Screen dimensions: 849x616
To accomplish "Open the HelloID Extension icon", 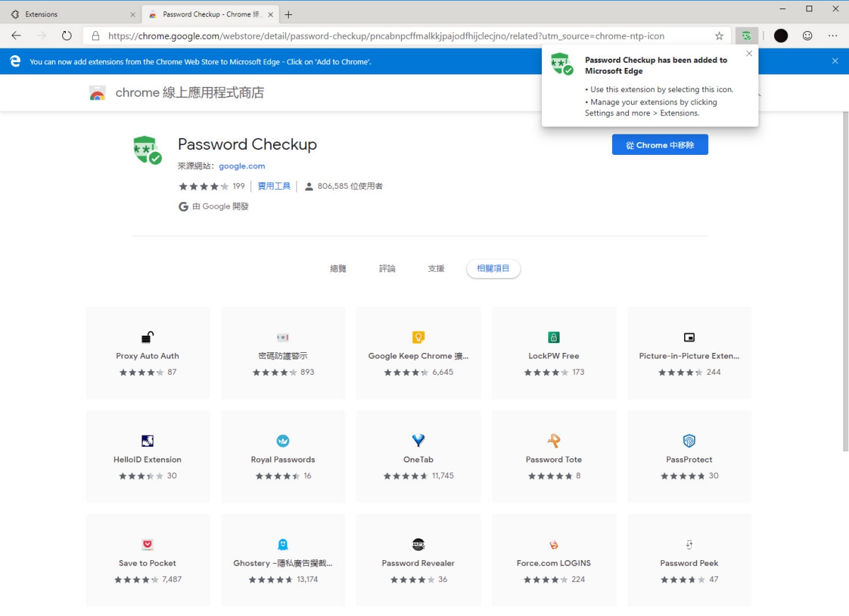I will tap(148, 441).
